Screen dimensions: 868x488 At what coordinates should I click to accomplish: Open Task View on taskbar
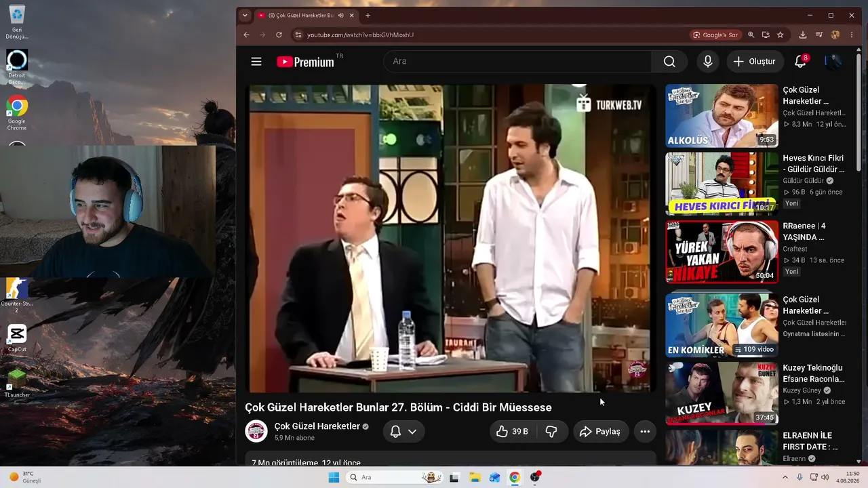pyautogui.click(x=454, y=477)
